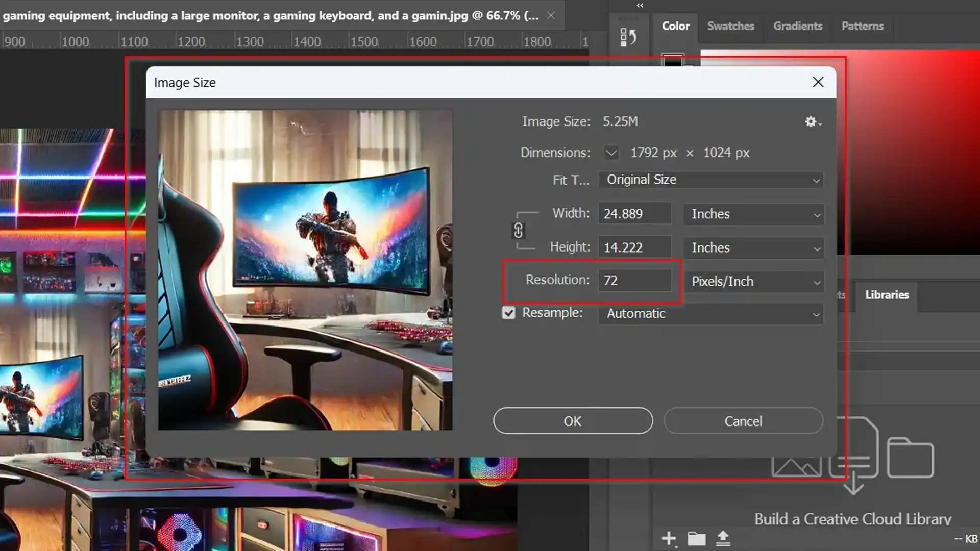Close the gaming equipment document tab

click(551, 15)
